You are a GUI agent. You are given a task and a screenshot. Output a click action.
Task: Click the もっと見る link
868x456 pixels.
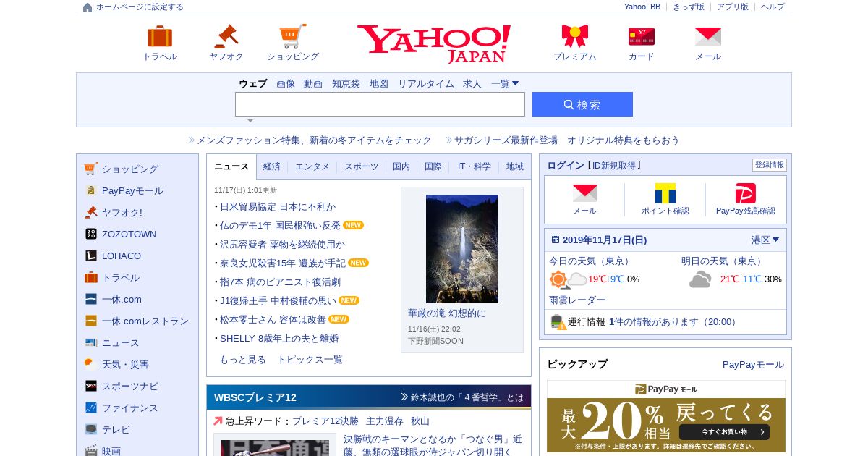click(243, 359)
